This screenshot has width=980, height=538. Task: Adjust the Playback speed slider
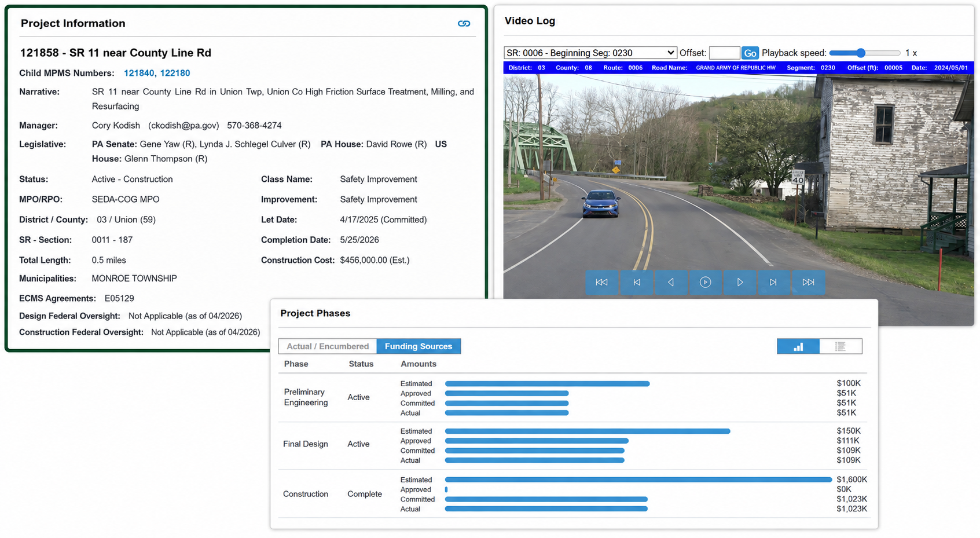tap(865, 53)
